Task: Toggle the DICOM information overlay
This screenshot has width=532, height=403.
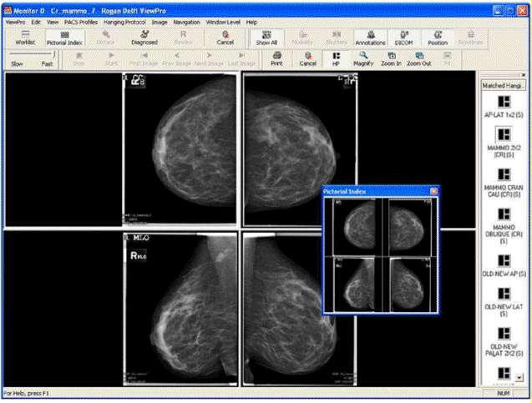Action: point(405,36)
